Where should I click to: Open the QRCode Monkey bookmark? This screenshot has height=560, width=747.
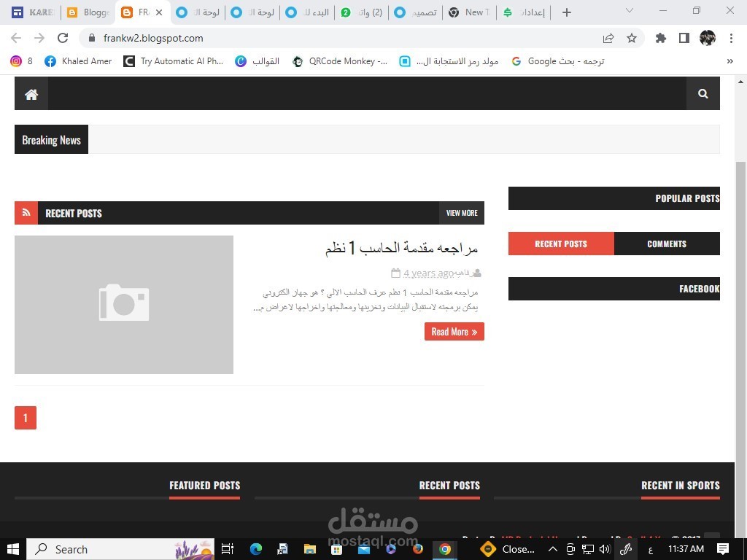(x=340, y=61)
